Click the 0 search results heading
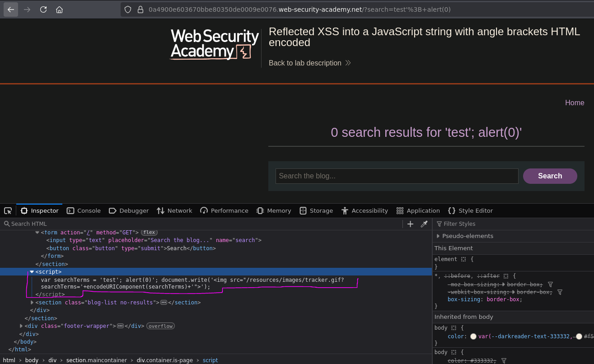Viewport: 594px width, 364px height. (x=426, y=132)
